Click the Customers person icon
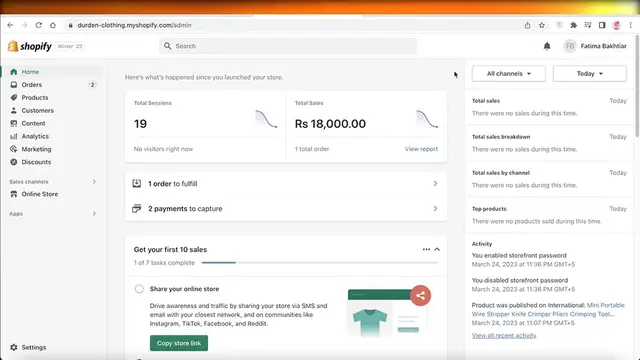Image resolution: width=640 pixels, height=360 pixels. coord(13,110)
